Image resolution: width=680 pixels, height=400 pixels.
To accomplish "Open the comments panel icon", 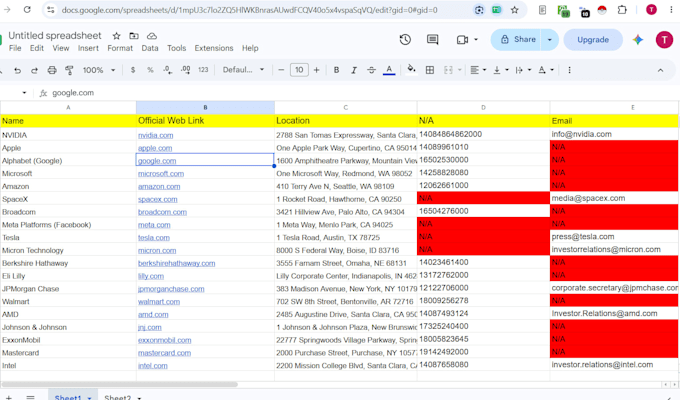I will pyautogui.click(x=432, y=39).
